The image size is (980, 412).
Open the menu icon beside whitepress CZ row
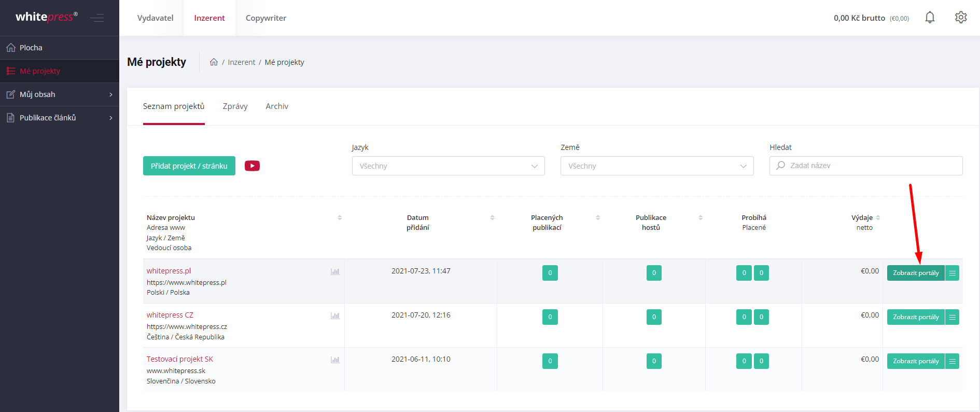pos(952,317)
